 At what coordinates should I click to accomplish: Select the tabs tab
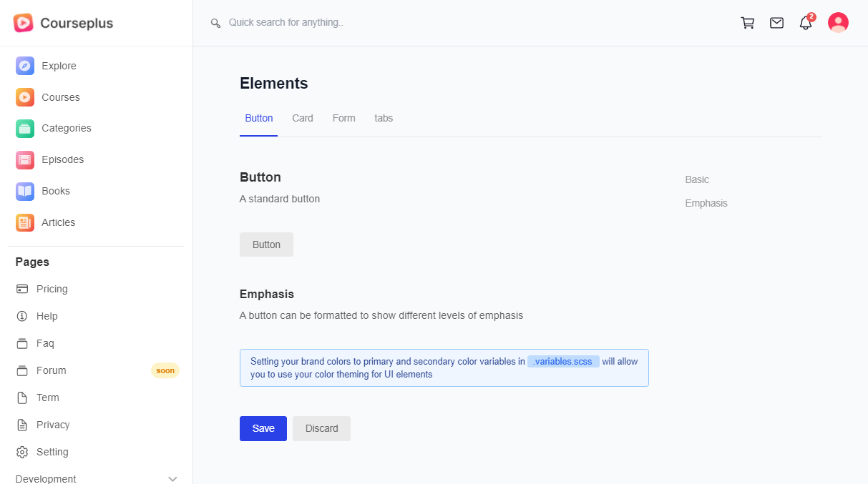tap(384, 118)
